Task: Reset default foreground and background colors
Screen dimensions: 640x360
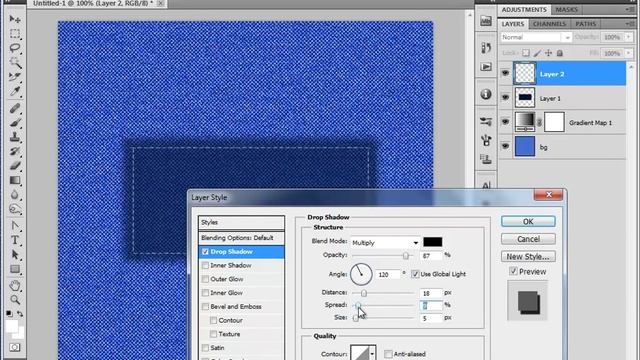Action: pyautogui.click(x=9, y=313)
